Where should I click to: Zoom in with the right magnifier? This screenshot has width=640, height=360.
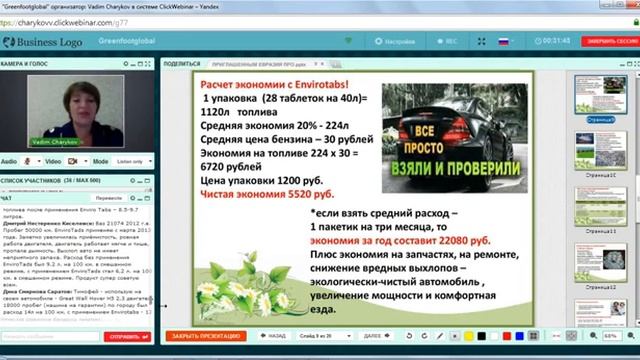pos(631,336)
